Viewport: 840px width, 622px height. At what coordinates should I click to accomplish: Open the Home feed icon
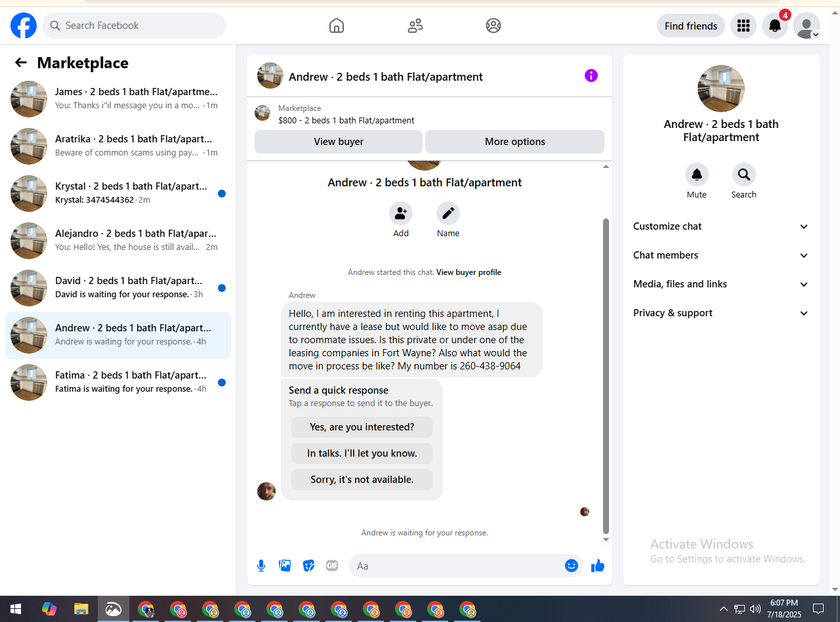pos(337,26)
